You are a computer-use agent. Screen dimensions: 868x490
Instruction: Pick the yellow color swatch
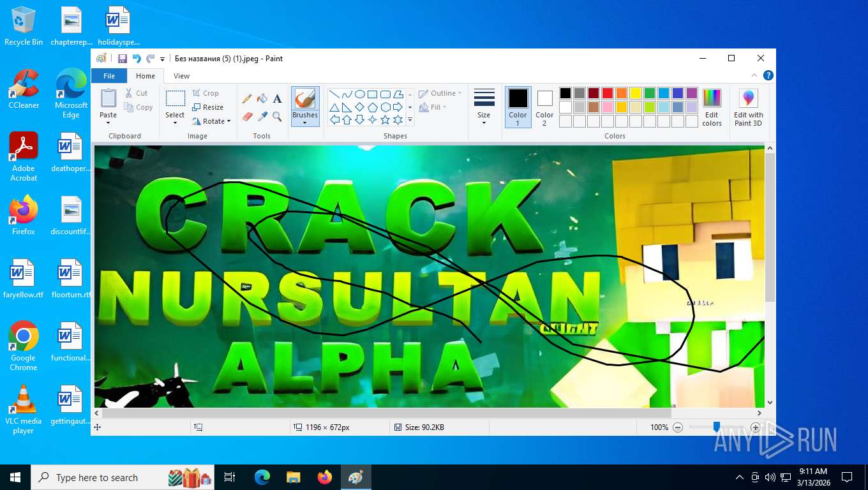[636, 93]
